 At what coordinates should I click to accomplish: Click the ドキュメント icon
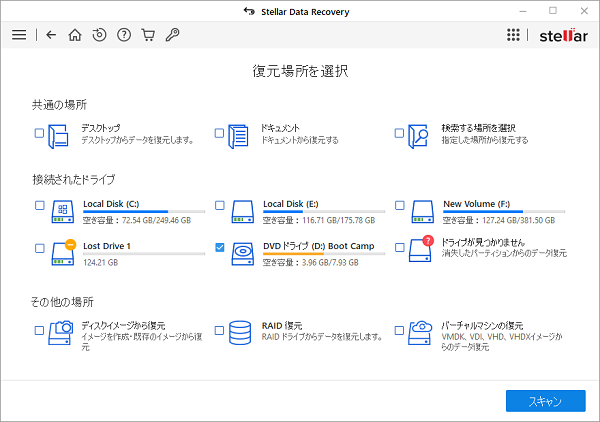click(238, 136)
